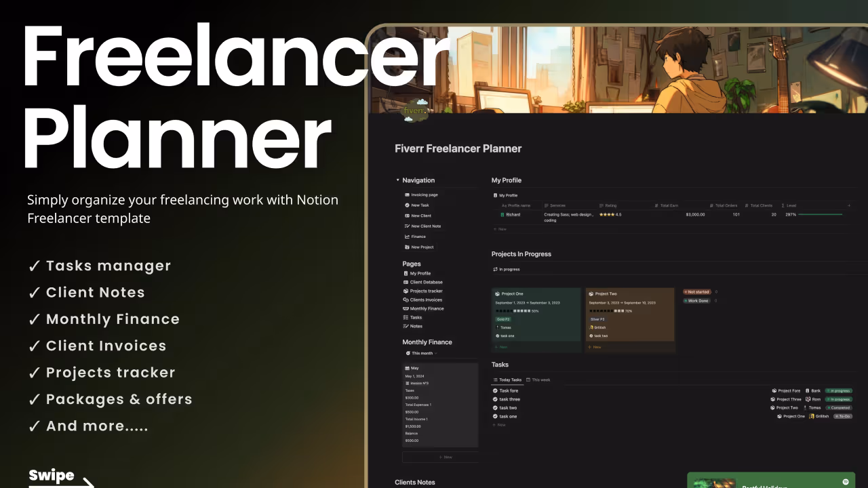Click the Services column header
The width and height of the screenshot is (868, 488).
(555, 205)
